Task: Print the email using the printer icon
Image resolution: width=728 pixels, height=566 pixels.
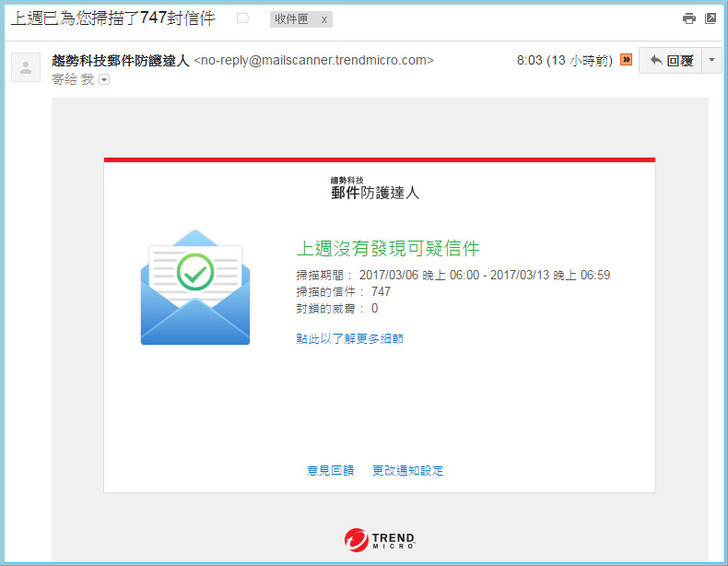Action: click(x=689, y=19)
